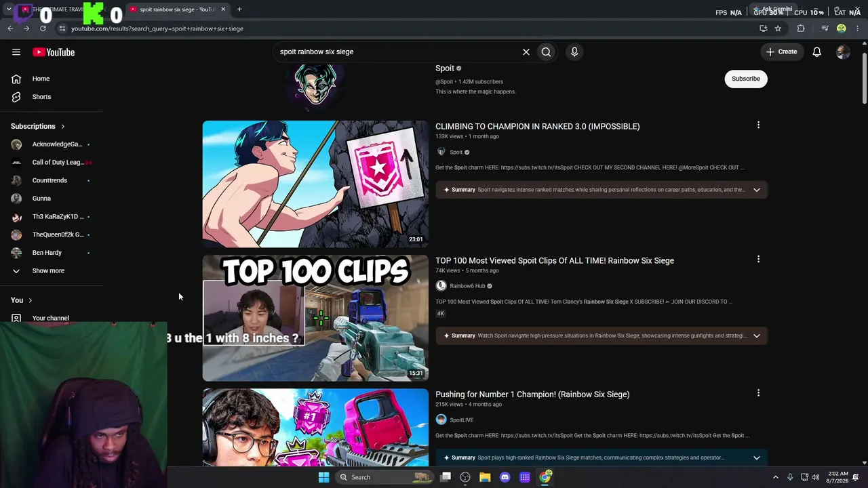Open the Pushing for Number 1 Champion title
The width and height of the screenshot is (868, 488).
point(532,394)
